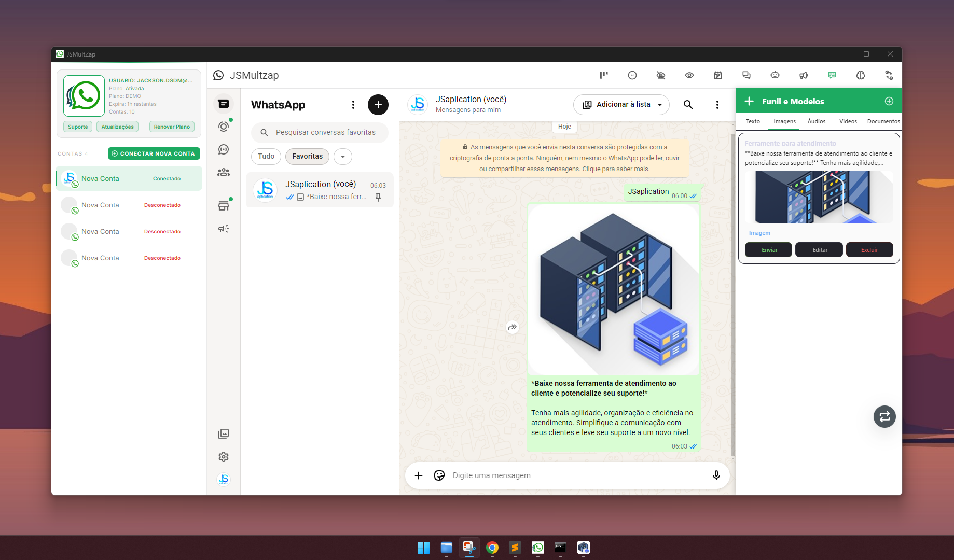The height and width of the screenshot is (560, 954).
Task: Open the Channels icon in WhatsApp sidebar
Action: 224,149
